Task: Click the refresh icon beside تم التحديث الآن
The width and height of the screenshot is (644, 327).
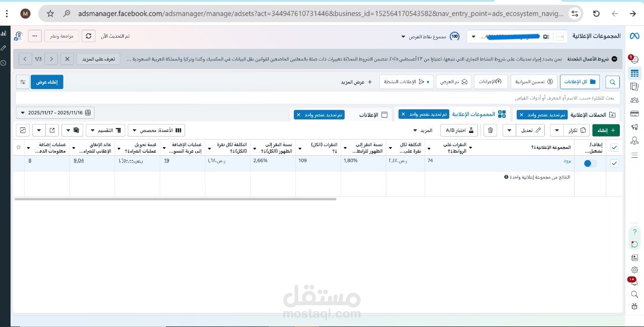Action: pos(89,36)
